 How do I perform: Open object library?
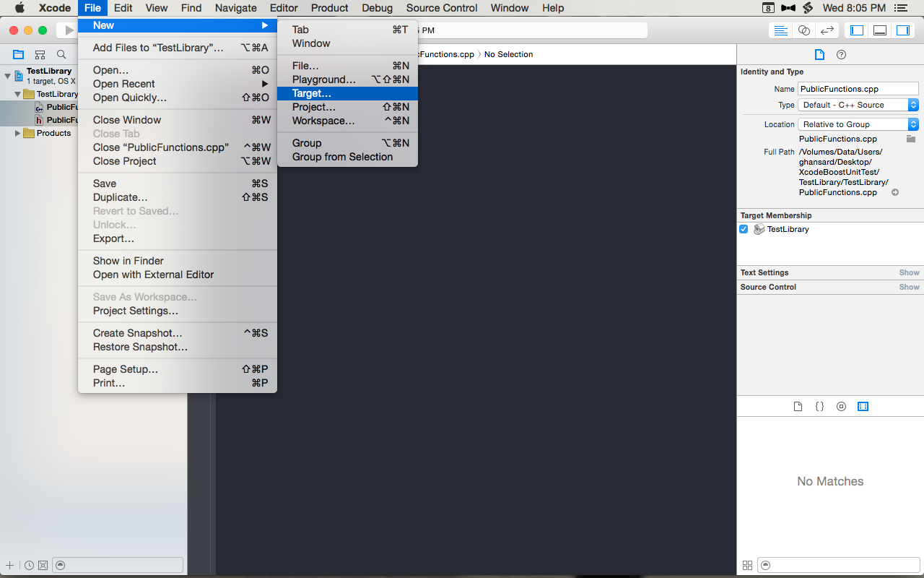(x=841, y=407)
